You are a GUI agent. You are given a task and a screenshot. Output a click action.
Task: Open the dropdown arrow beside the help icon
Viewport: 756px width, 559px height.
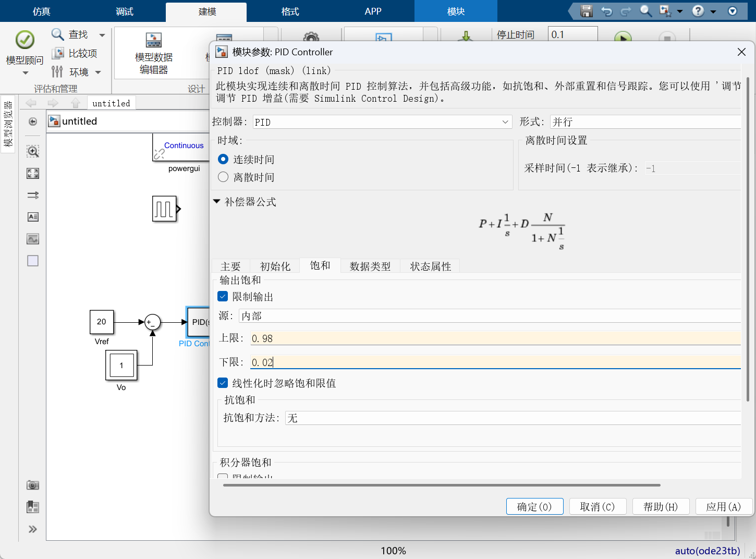[713, 11]
